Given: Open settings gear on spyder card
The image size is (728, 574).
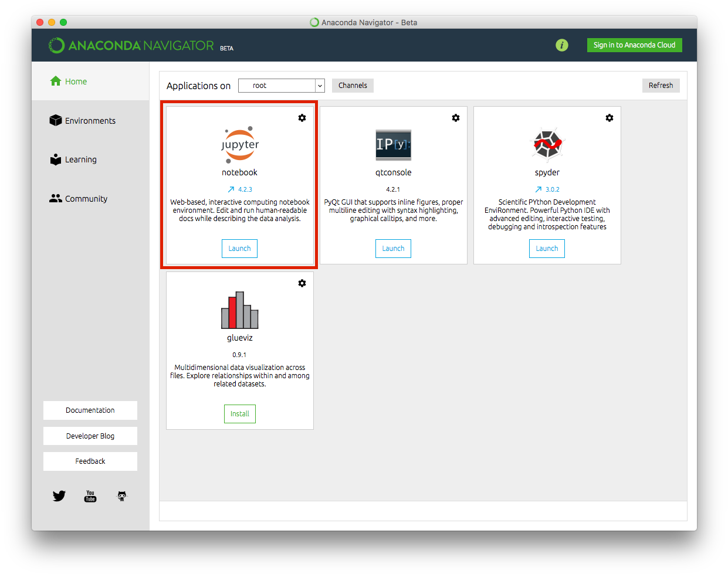Looking at the screenshot, I should point(610,118).
